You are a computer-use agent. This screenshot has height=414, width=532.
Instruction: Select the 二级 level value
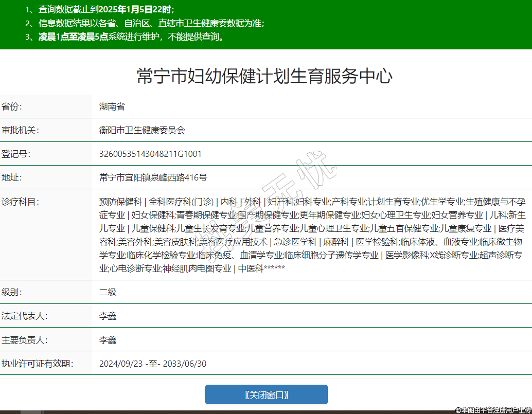tap(108, 292)
